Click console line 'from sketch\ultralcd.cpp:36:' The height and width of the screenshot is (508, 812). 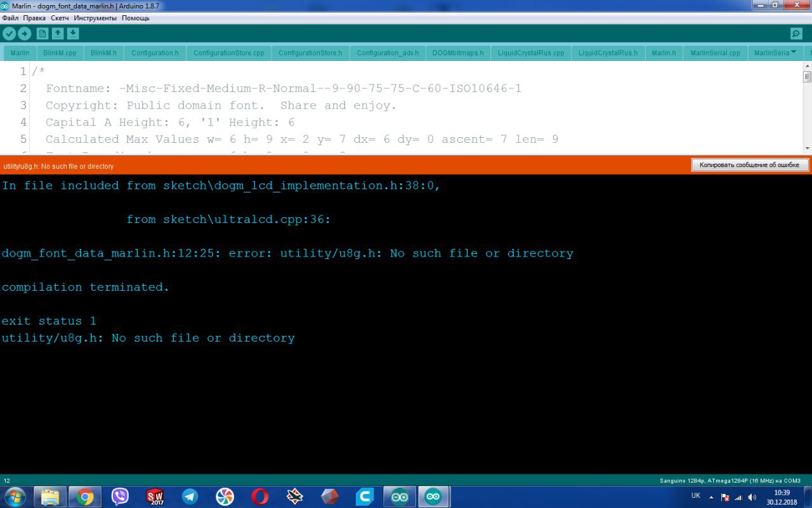(x=228, y=219)
